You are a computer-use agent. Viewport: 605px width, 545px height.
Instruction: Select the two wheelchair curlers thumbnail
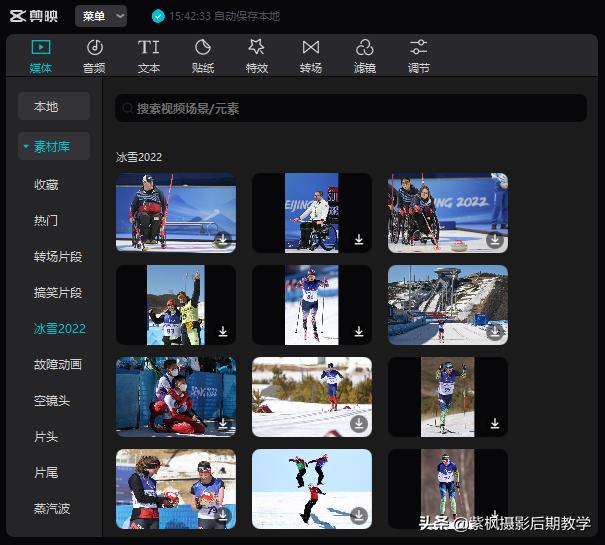click(448, 213)
